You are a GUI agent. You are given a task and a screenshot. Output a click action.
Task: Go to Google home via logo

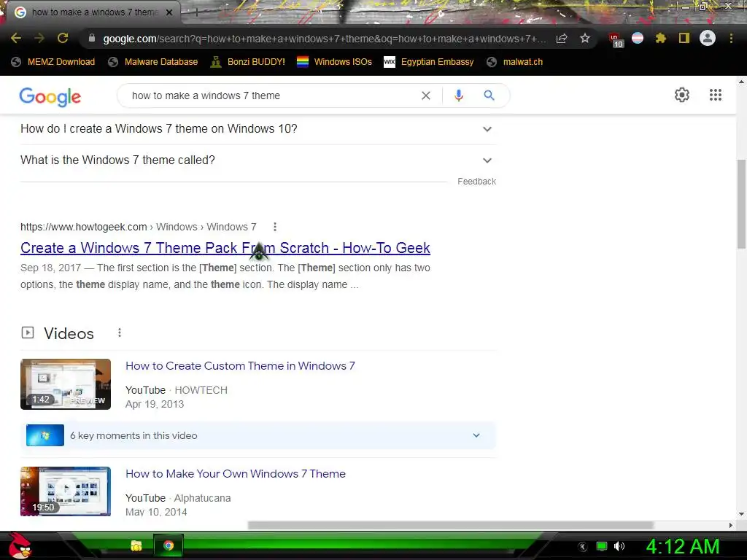(x=50, y=97)
